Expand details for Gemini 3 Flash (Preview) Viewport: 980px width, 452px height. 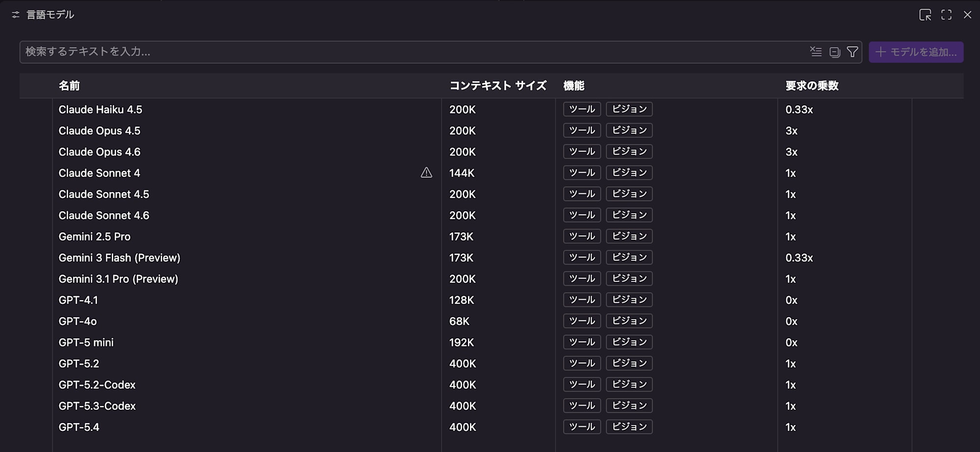click(119, 257)
